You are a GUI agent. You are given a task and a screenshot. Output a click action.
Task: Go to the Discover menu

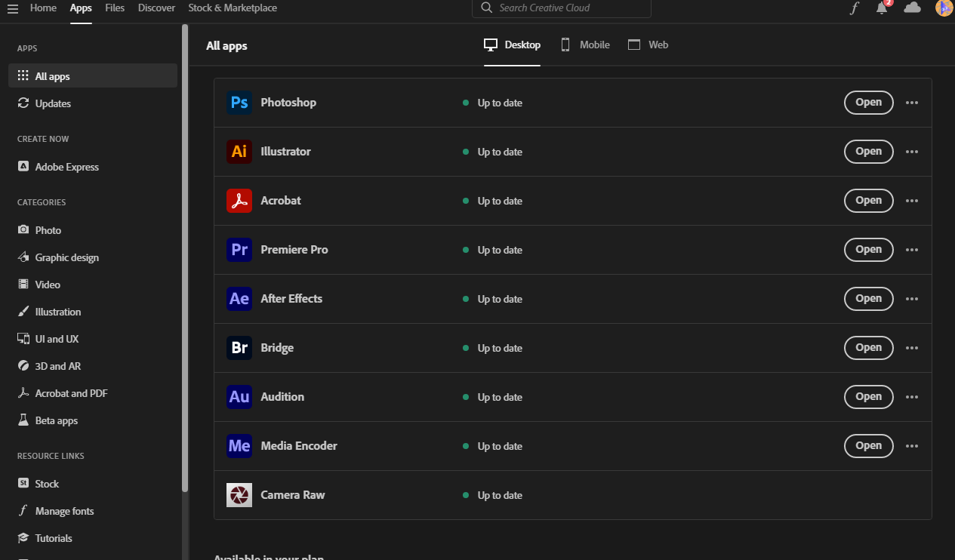point(156,8)
